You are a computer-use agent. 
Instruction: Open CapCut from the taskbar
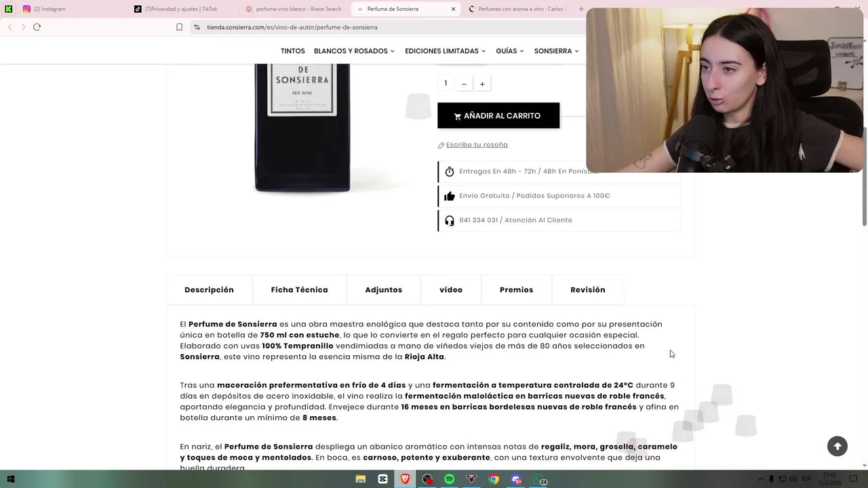pos(383,479)
